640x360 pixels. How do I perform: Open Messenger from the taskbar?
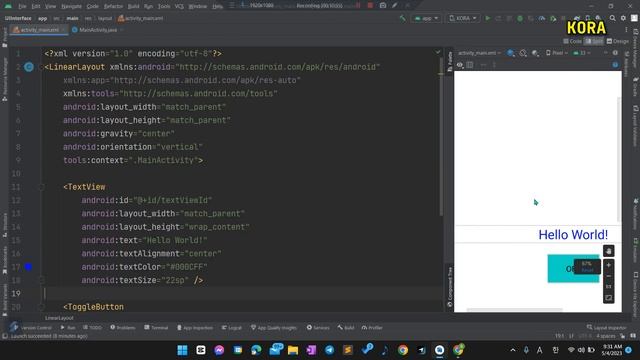tap(219, 350)
